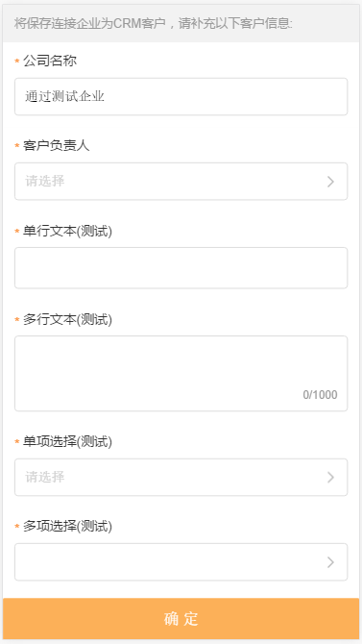Click the chevron arrow in 客户负责人 field
Image resolution: width=362 pixels, height=644 pixels.
(330, 182)
